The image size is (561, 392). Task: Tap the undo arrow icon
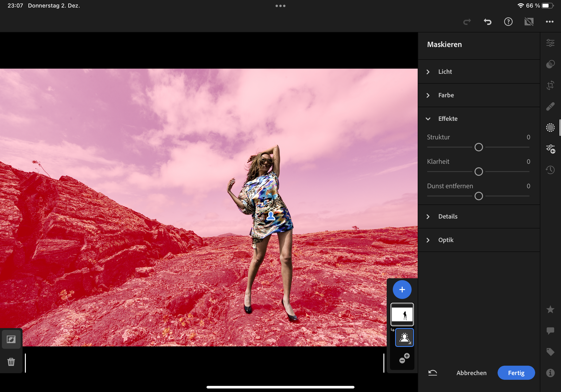(x=487, y=22)
